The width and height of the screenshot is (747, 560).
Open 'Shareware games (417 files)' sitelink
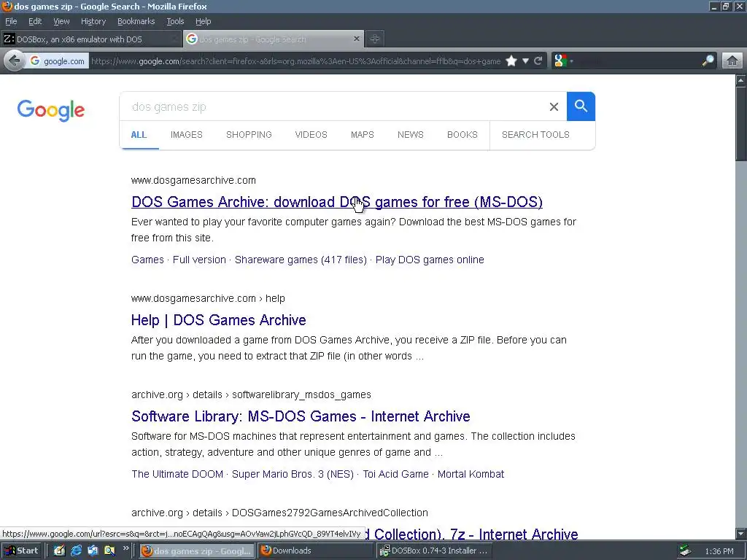click(x=301, y=260)
